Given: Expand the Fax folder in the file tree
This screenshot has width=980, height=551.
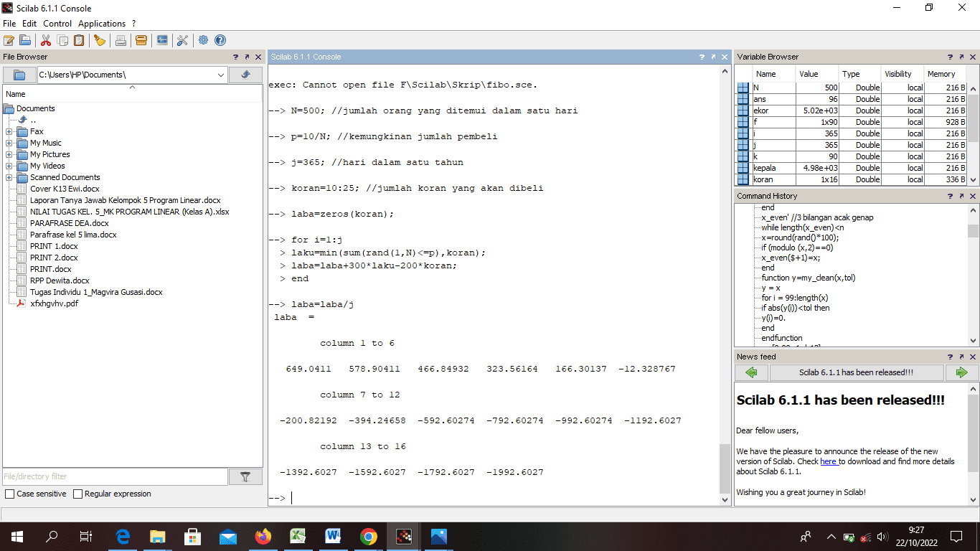Looking at the screenshot, I should [x=9, y=131].
